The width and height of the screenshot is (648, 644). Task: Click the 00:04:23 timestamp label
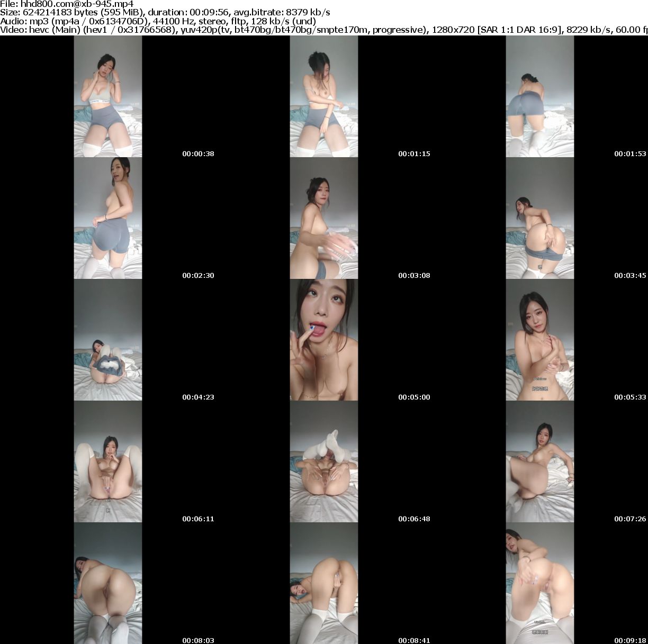pyautogui.click(x=198, y=397)
